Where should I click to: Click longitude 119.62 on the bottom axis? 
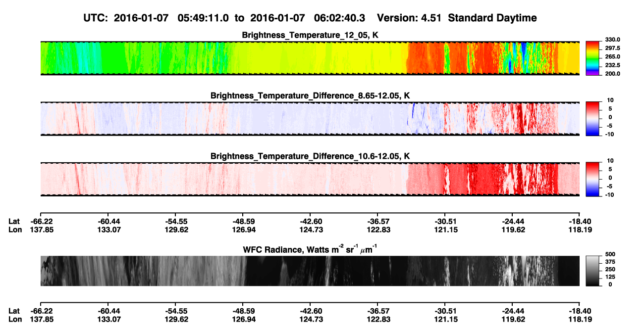pos(513,319)
